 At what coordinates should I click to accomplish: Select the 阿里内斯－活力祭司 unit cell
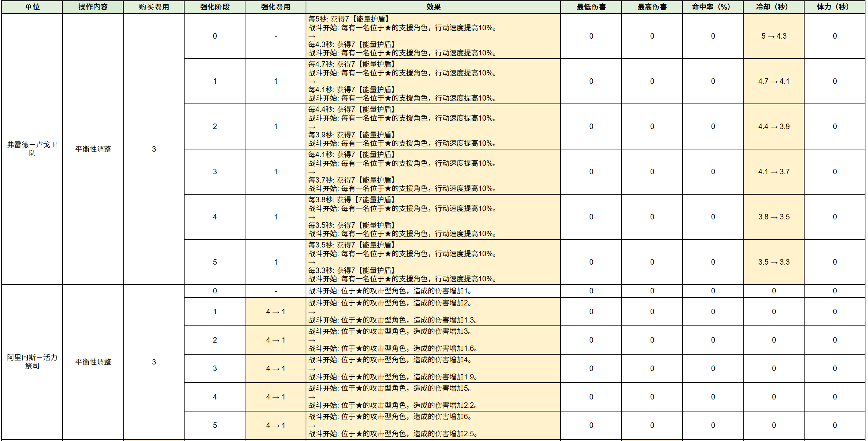point(32,362)
